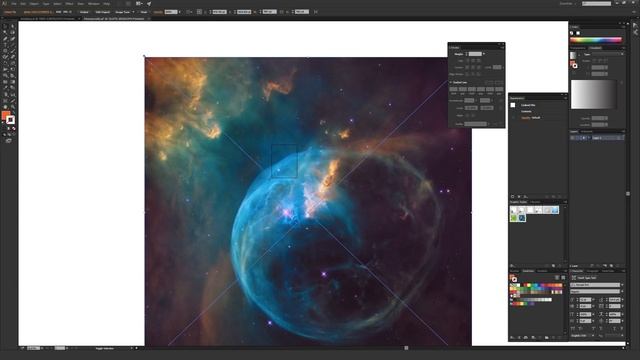Select the Hand tool
640x360 pixels.
[5, 107]
